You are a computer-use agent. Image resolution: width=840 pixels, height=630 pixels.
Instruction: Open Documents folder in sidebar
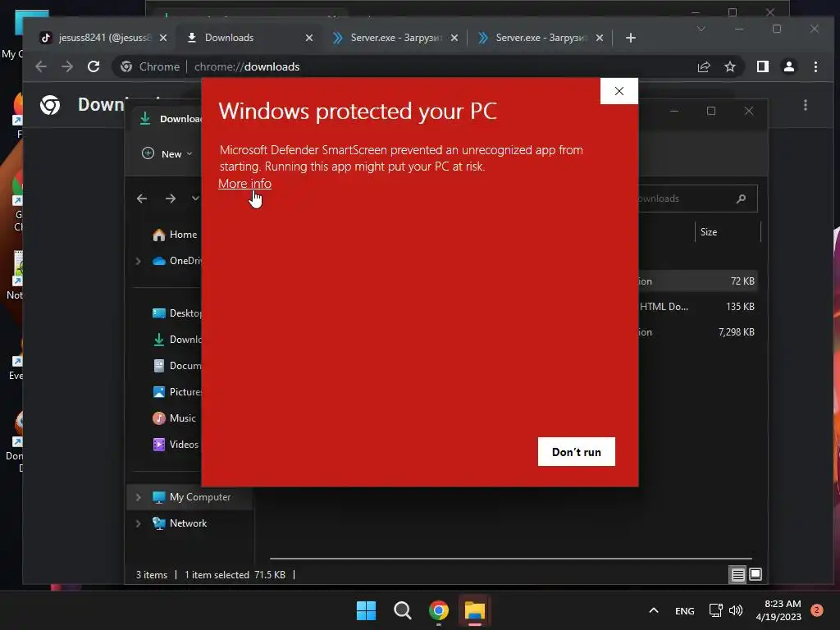177,365
